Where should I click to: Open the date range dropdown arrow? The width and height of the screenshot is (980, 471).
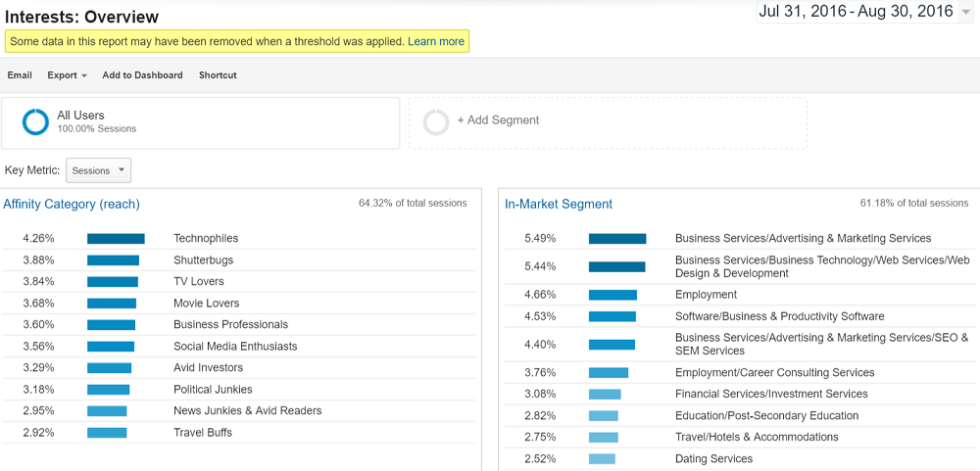click(966, 13)
